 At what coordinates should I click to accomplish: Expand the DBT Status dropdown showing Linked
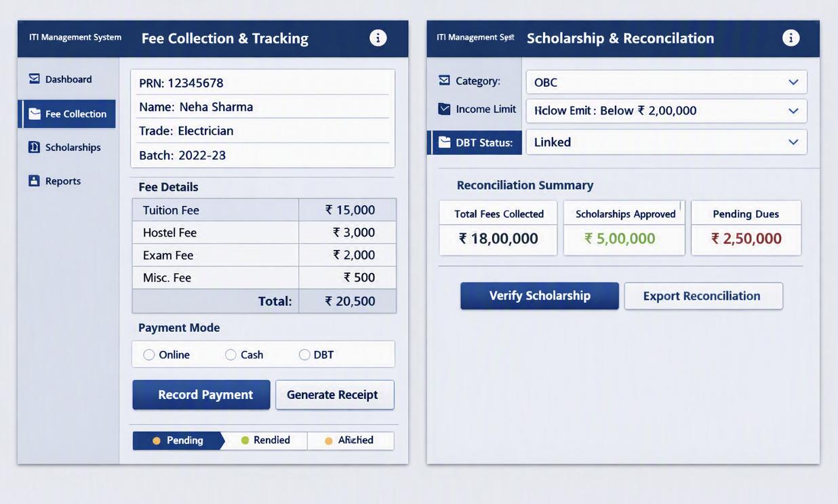666,142
